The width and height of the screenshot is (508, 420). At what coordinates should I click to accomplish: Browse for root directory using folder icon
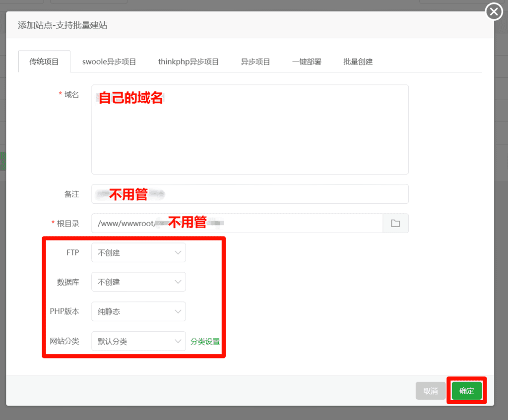395,223
